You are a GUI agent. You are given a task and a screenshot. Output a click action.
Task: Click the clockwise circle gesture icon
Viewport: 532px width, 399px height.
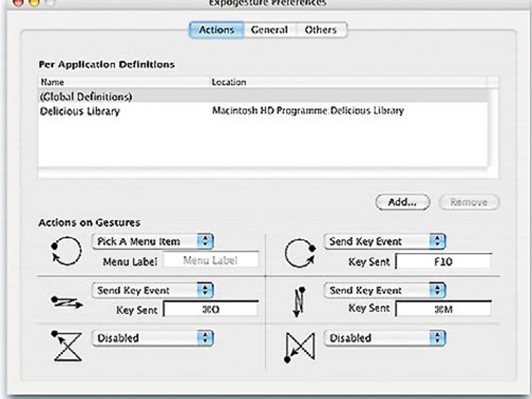click(299, 254)
